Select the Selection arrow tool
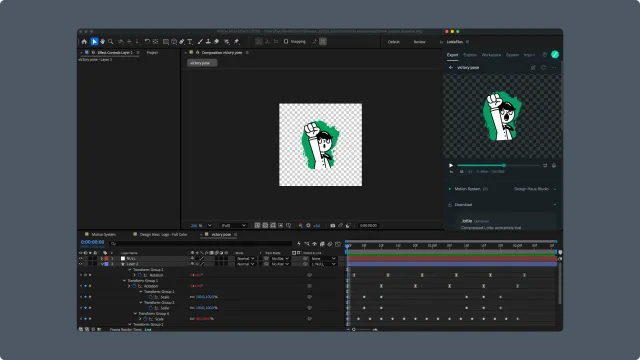 point(94,42)
